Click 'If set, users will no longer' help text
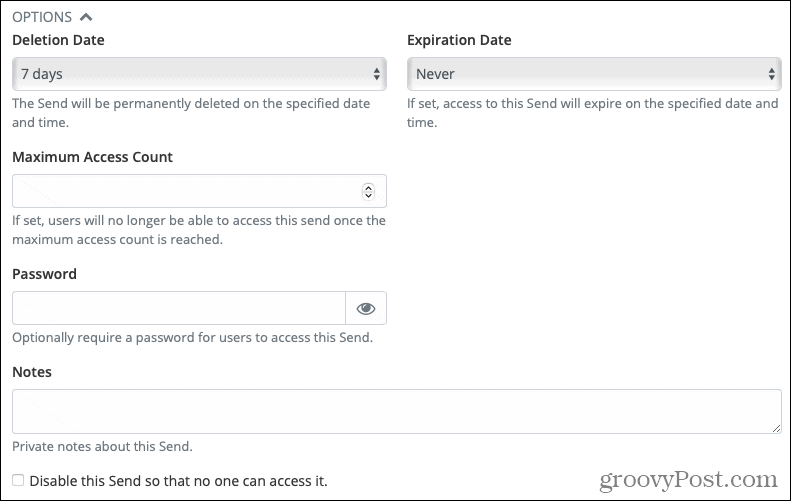Viewport: 791px width, 501px height. click(199, 230)
